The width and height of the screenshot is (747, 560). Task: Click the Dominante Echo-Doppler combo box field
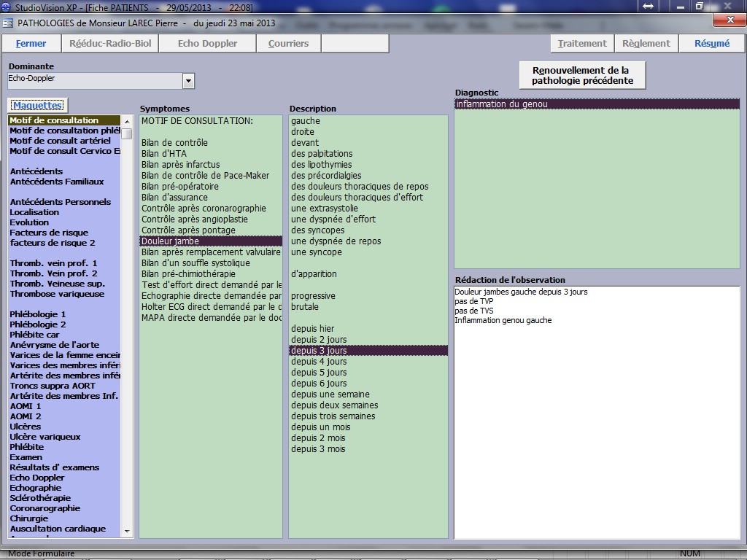(93, 81)
